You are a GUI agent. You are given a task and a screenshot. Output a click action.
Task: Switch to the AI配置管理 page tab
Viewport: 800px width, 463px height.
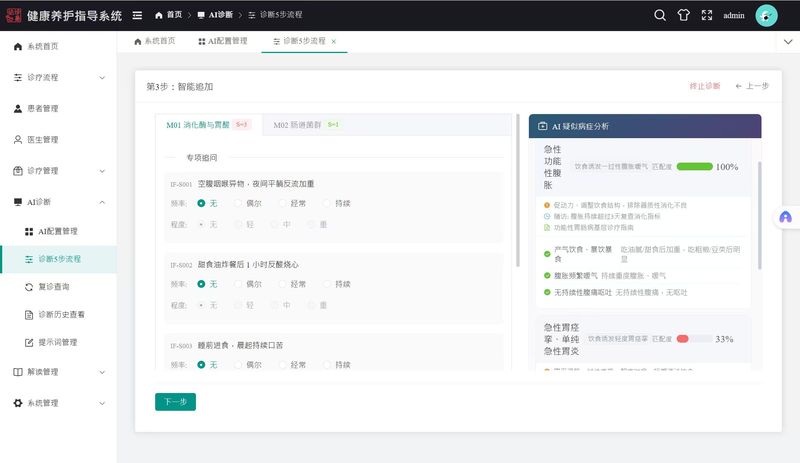point(223,41)
